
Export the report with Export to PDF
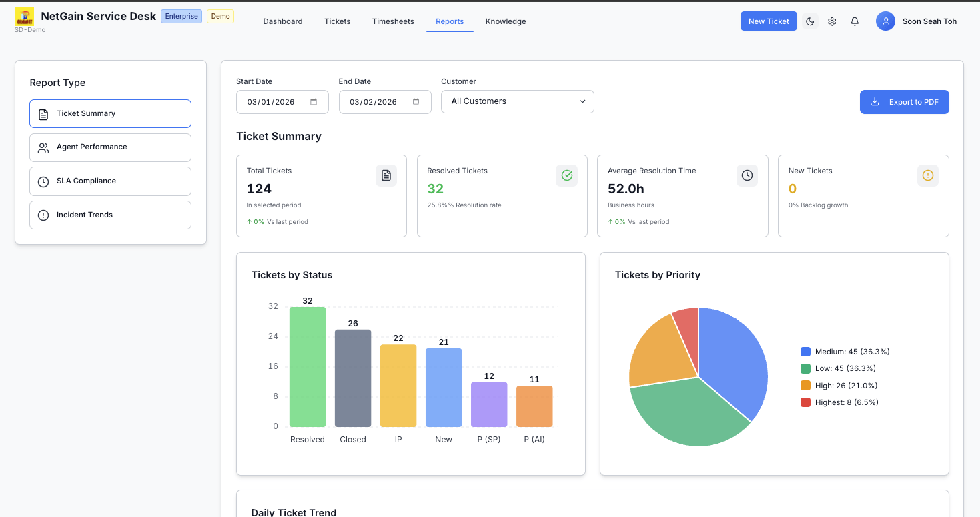[x=904, y=102]
